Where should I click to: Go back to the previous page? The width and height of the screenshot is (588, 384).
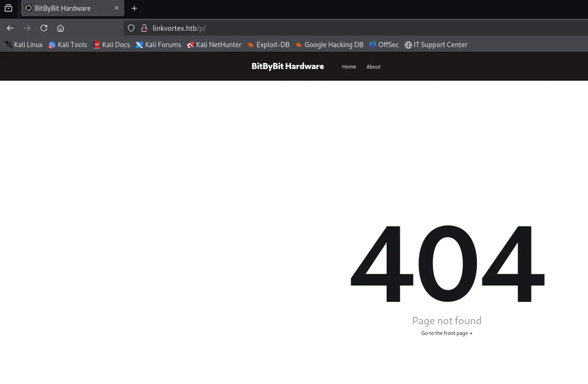click(10, 28)
